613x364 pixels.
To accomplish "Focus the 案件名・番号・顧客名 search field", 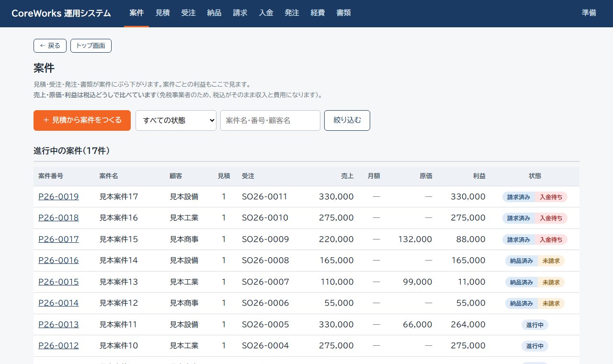I will click(270, 120).
